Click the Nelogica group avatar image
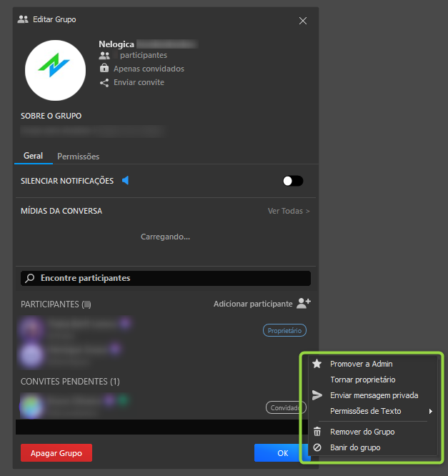The height and width of the screenshot is (476, 448). (x=55, y=71)
